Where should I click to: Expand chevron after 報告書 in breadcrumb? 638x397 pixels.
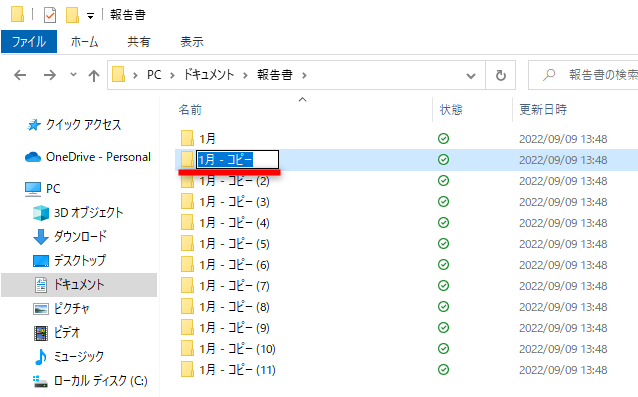coord(304,75)
